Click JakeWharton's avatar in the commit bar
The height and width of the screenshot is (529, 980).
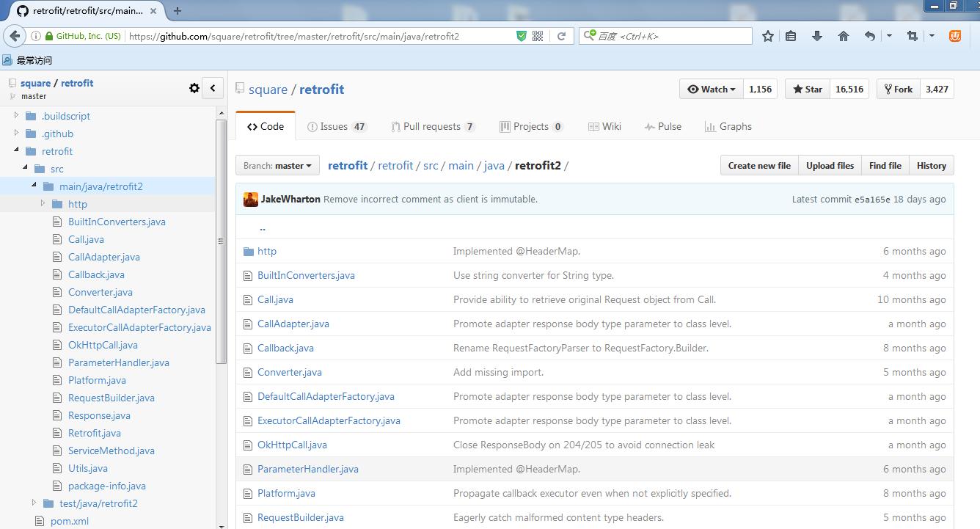click(x=250, y=199)
